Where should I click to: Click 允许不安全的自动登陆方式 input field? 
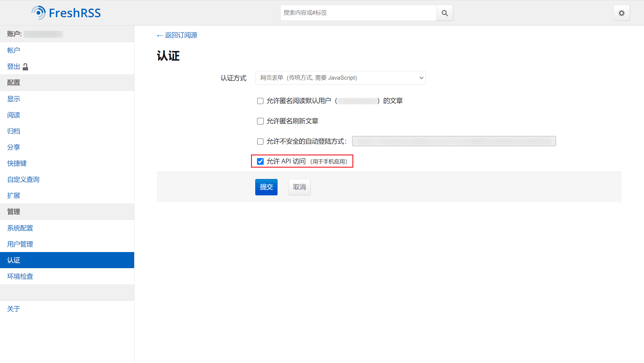tap(453, 141)
